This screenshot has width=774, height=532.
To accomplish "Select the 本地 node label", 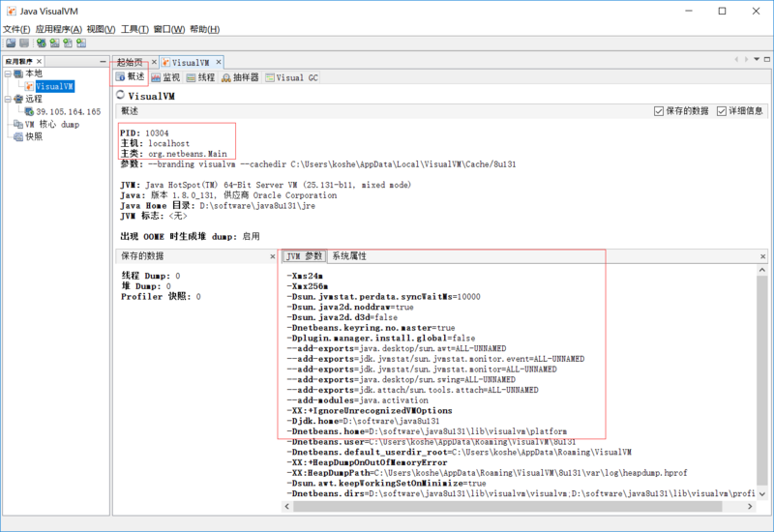I will [x=34, y=74].
